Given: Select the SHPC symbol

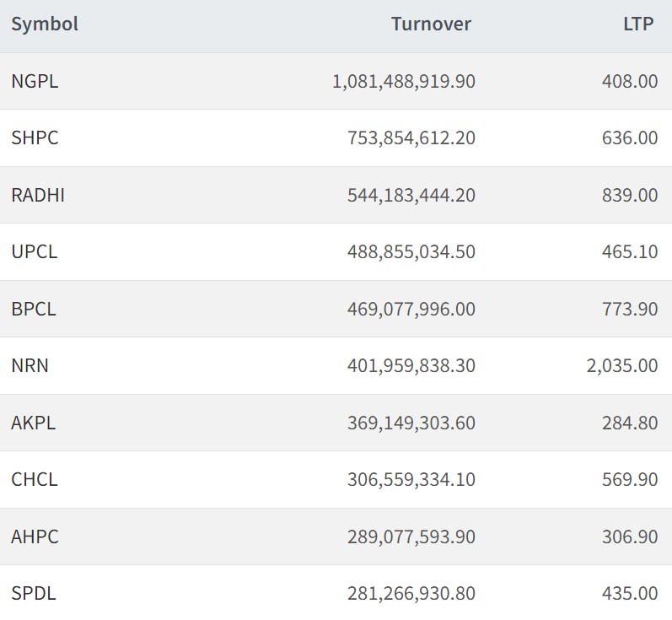Looking at the screenshot, I should 35,137.
